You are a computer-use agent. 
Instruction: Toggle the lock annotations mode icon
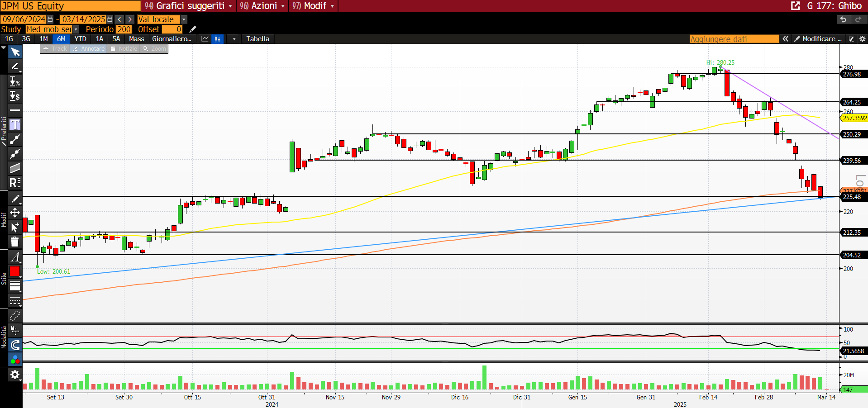tap(15, 331)
